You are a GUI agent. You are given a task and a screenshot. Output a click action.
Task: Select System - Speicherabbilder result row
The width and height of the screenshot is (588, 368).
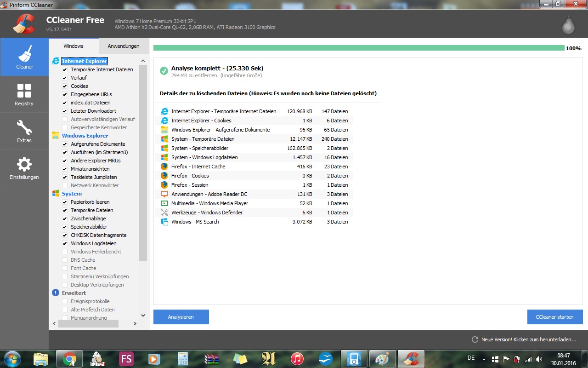point(254,148)
